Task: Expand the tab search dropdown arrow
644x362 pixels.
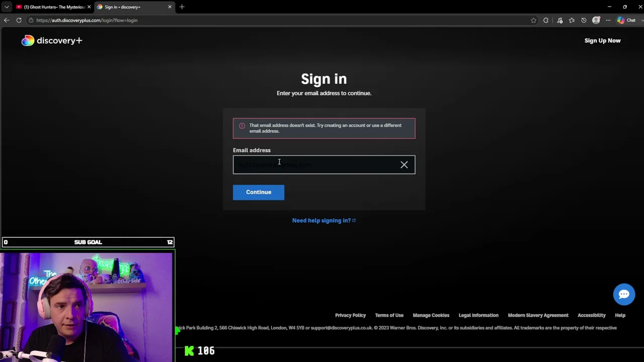Action: pyautogui.click(x=7, y=7)
